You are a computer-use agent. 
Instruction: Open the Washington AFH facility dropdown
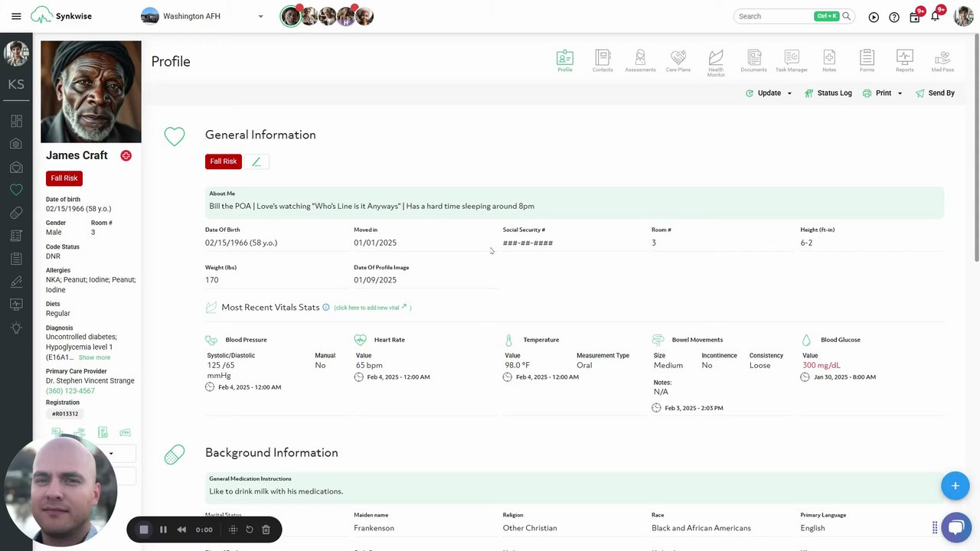[203, 16]
